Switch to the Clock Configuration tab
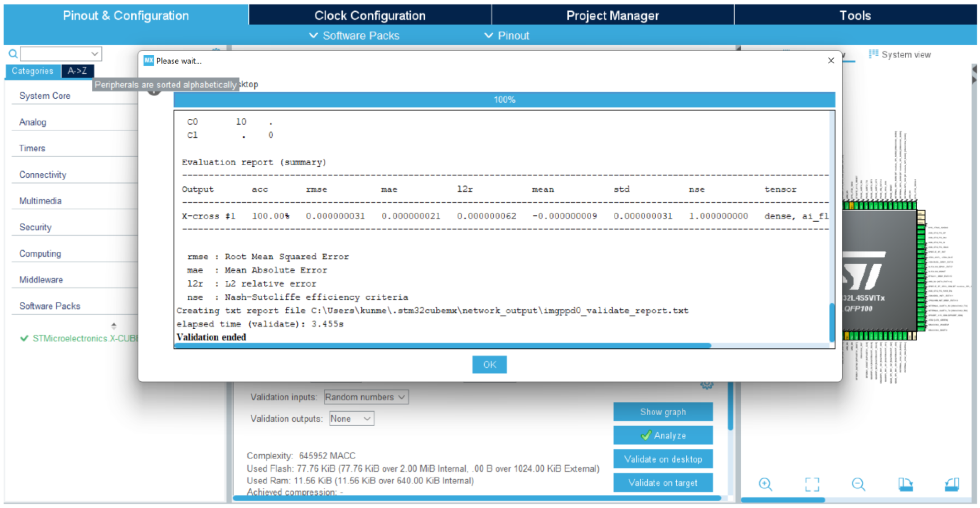The width and height of the screenshot is (980, 508). pos(369,15)
